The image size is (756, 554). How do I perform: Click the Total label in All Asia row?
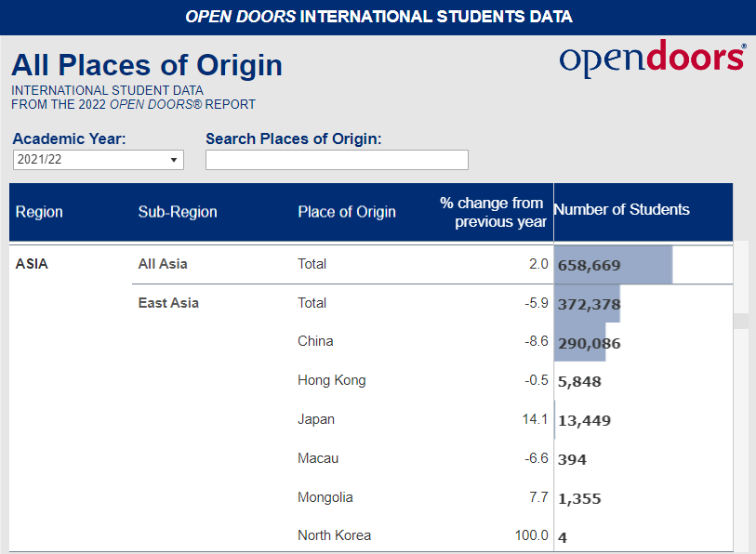point(312,264)
